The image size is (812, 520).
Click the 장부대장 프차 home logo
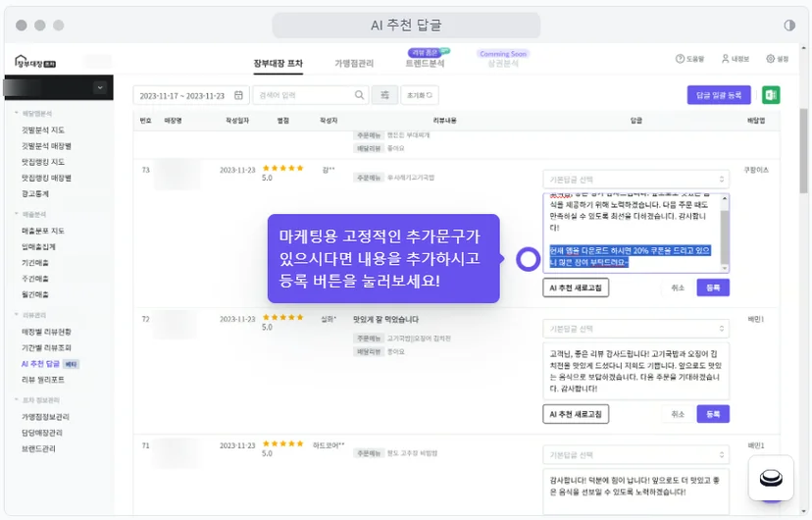coord(35,62)
